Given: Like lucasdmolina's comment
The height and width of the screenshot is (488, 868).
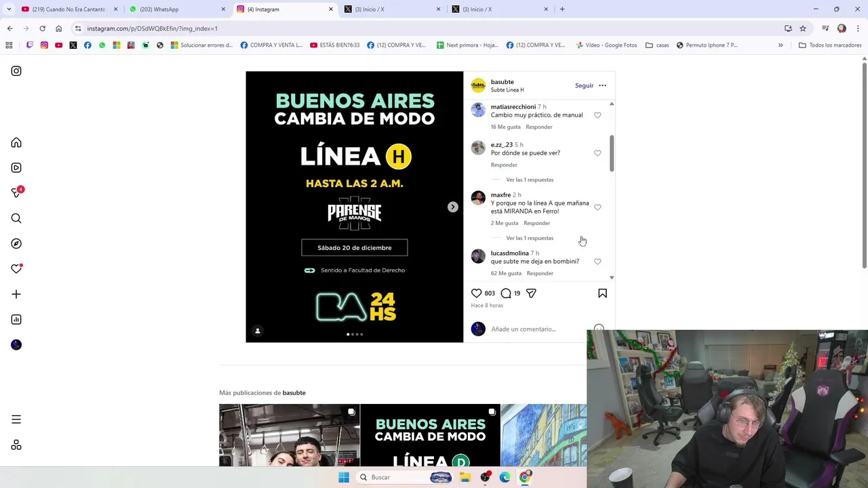Looking at the screenshot, I should pyautogui.click(x=597, y=262).
